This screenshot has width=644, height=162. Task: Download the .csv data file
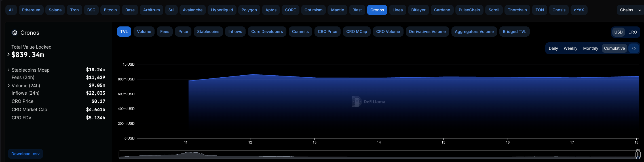26,154
